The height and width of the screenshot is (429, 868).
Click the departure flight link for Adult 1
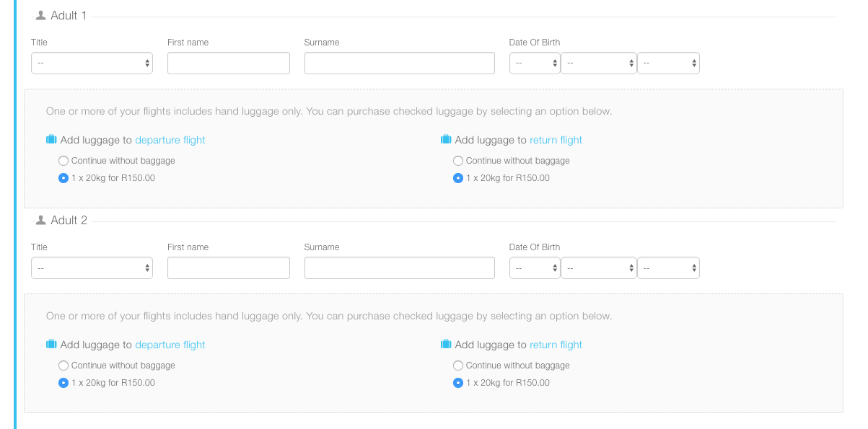coord(170,140)
